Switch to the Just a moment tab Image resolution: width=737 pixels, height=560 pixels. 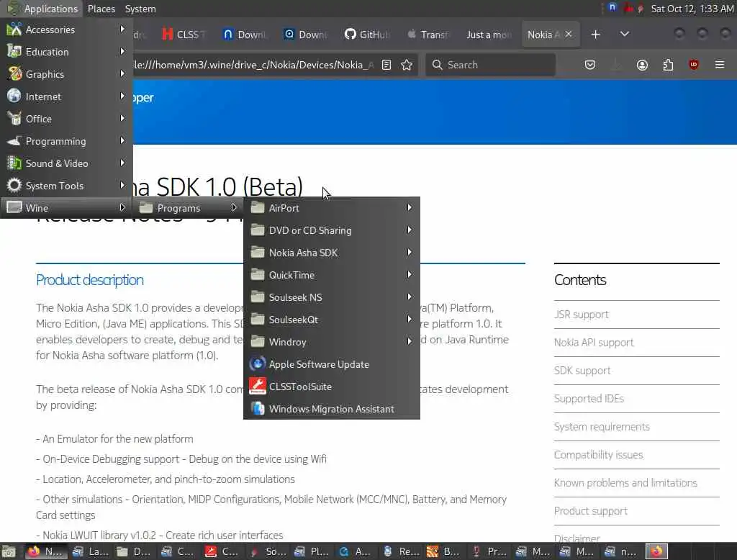pos(489,35)
